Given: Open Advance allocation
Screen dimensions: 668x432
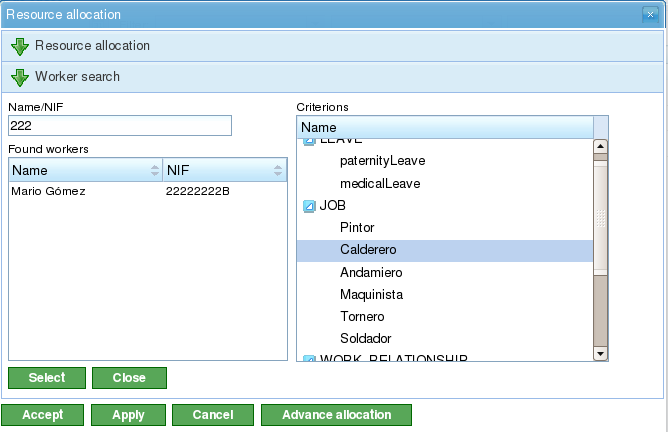Looking at the screenshot, I should point(336,415).
